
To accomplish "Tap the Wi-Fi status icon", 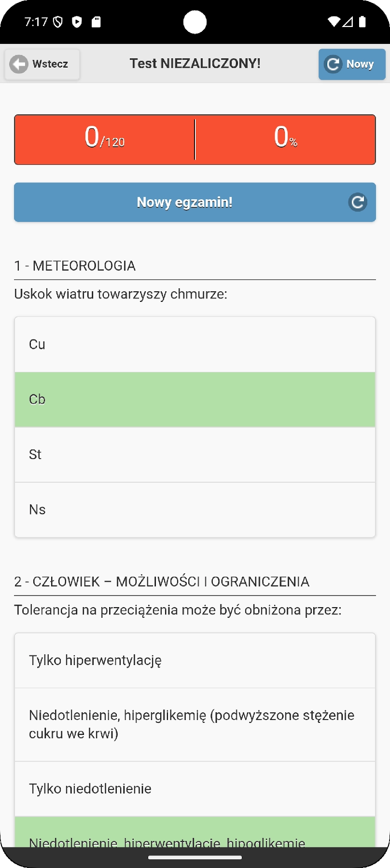I will [334, 22].
